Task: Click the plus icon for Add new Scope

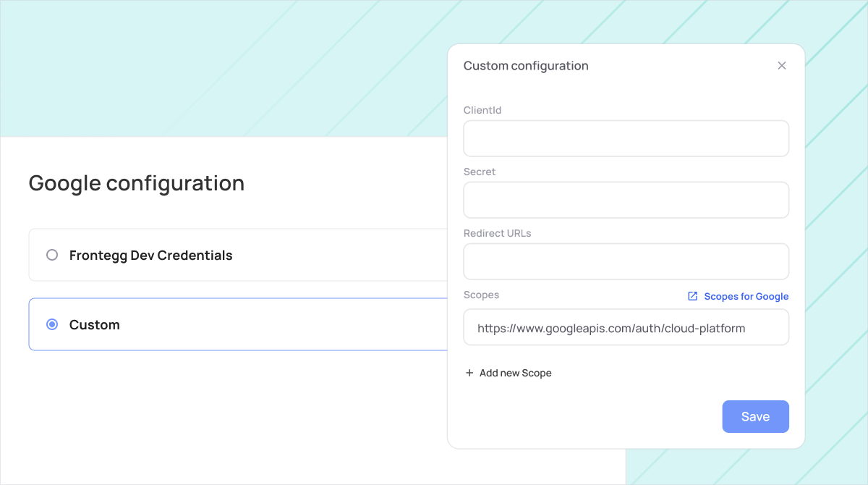Action: click(x=469, y=373)
